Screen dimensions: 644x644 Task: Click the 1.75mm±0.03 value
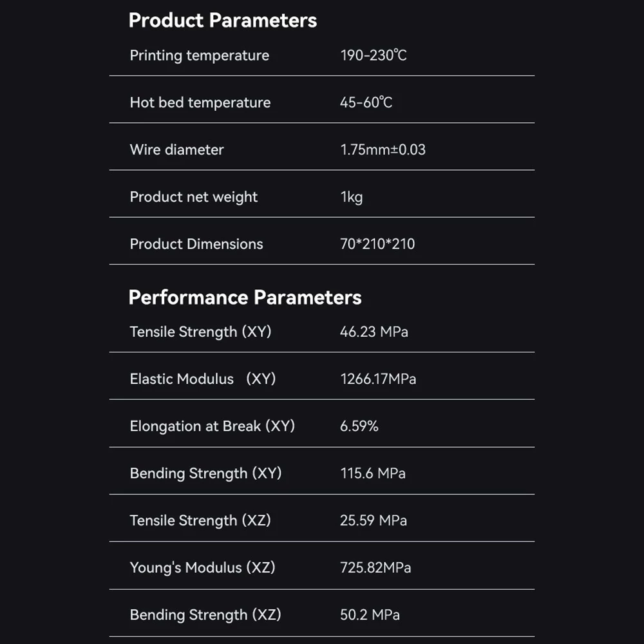(383, 149)
